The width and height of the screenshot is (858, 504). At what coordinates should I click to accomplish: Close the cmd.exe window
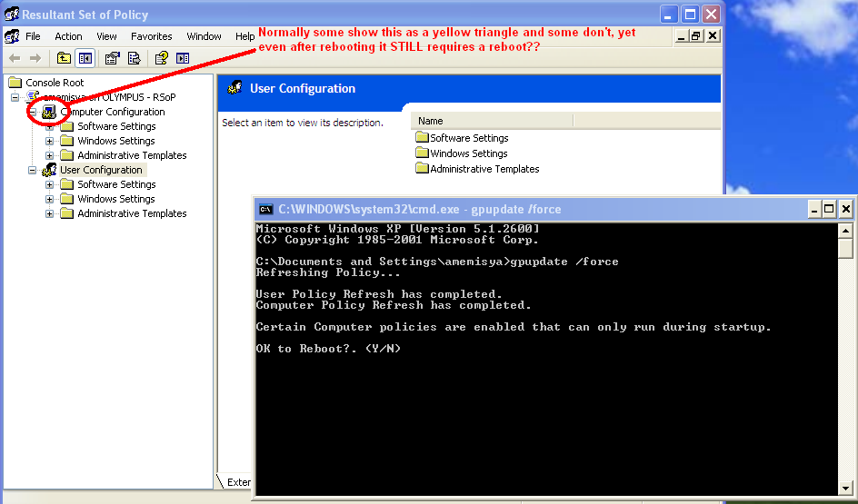pyautogui.click(x=846, y=210)
